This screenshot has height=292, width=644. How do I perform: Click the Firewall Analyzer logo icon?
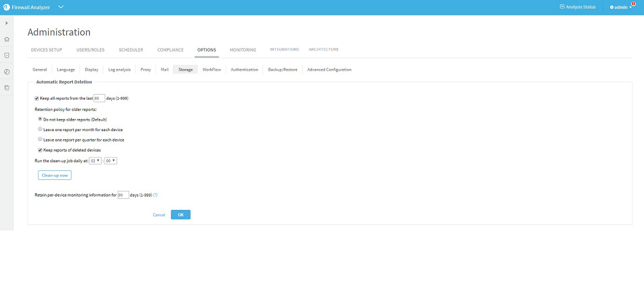[6, 7]
